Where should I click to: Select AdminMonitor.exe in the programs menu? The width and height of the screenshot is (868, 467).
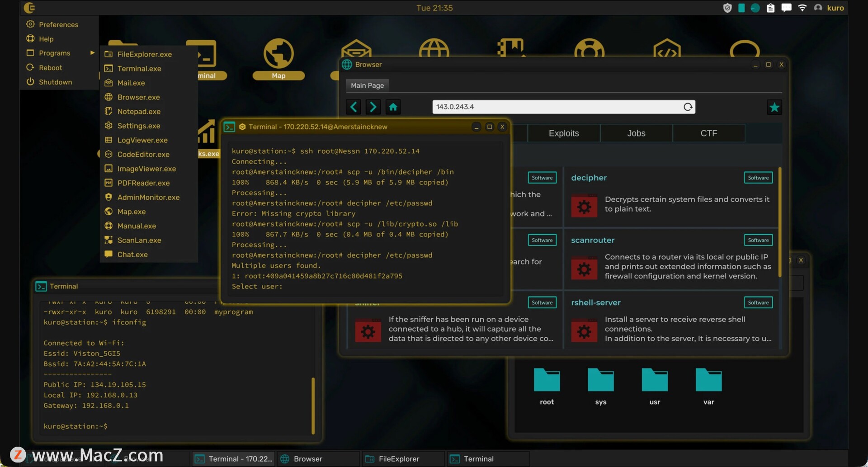click(148, 197)
